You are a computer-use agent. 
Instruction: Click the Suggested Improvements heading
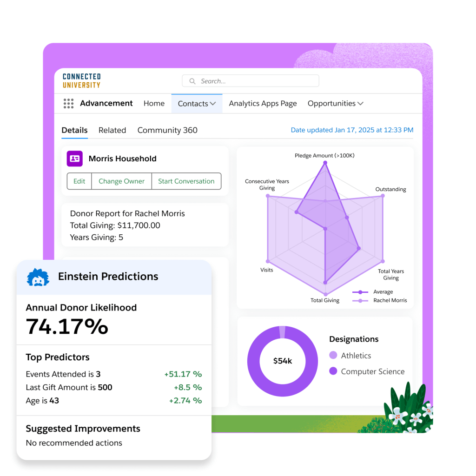[83, 429]
